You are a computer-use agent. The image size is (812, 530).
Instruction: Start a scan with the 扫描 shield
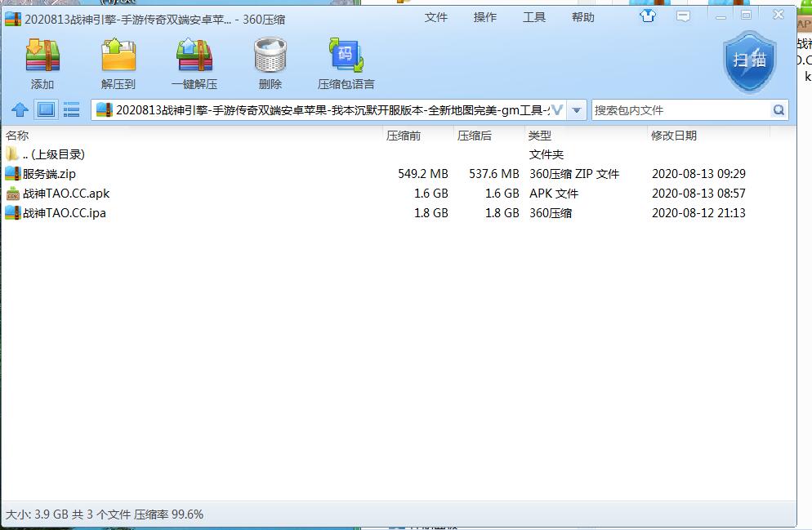(749, 60)
